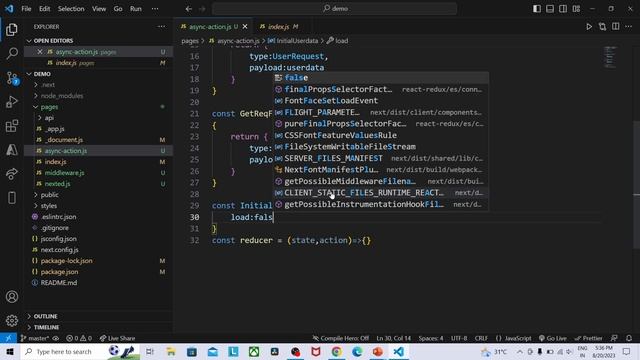Open the Explorer view in the activity bar
This screenshot has width=640, height=360.
pos(12,29)
